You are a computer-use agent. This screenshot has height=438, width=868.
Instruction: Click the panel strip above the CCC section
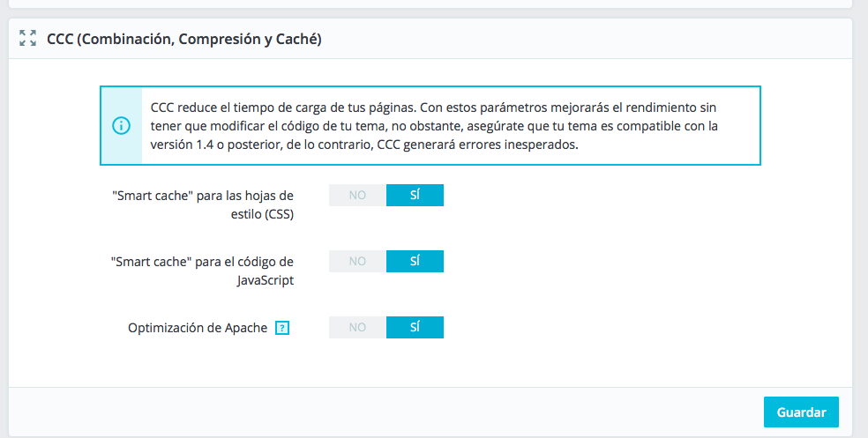point(432,4)
